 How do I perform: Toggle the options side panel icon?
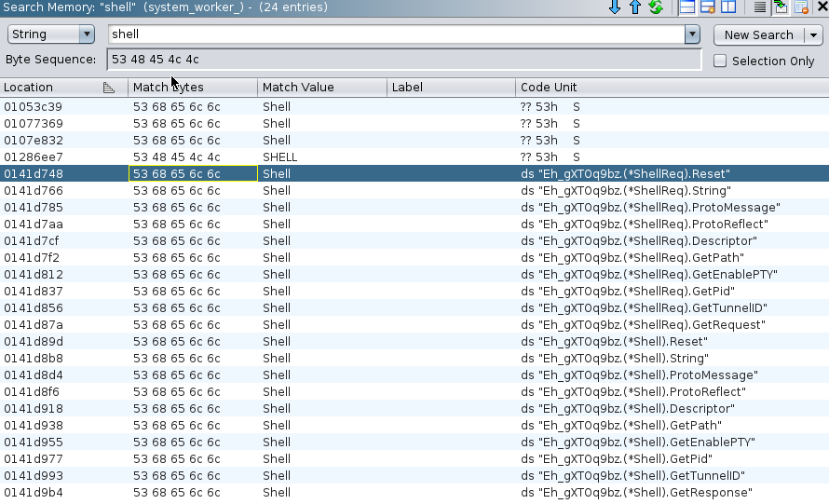(x=728, y=7)
